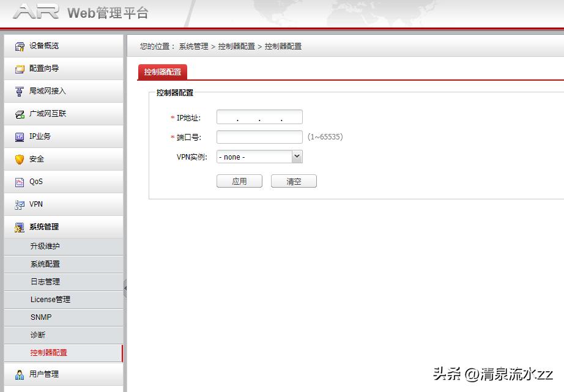Select 升级维护 from the sidebar menu
564x392 pixels.
tap(46, 246)
